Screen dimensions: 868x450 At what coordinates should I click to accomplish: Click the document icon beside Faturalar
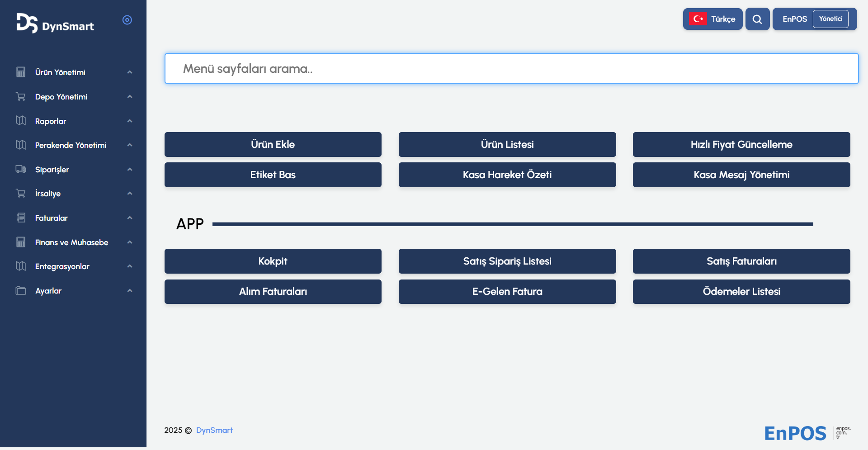tap(21, 218)
